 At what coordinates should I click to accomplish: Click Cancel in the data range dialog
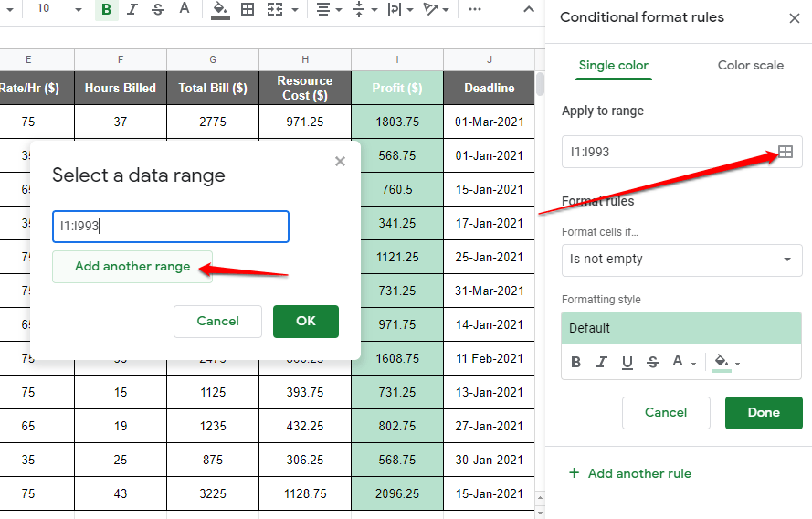click(x=217, y=321)
